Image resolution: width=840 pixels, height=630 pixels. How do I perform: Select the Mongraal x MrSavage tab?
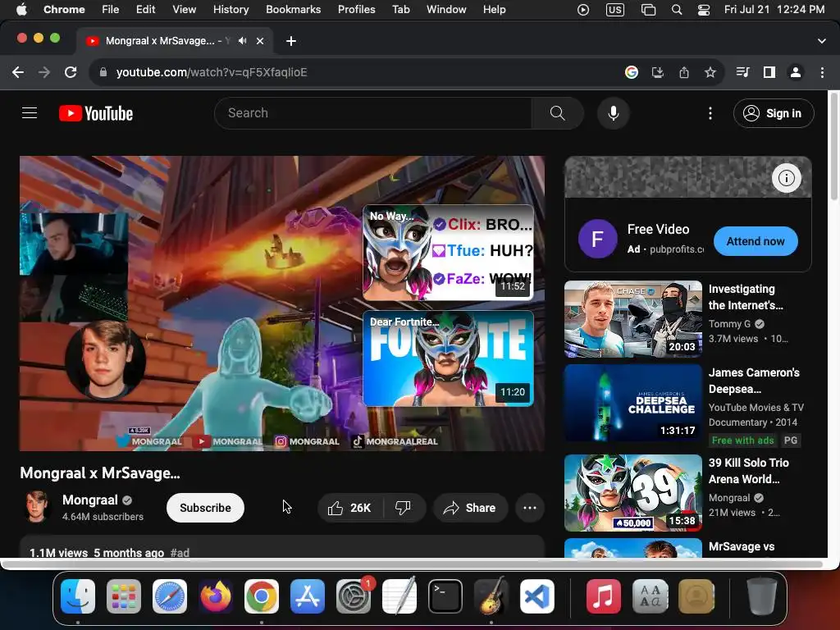(174, 41)
